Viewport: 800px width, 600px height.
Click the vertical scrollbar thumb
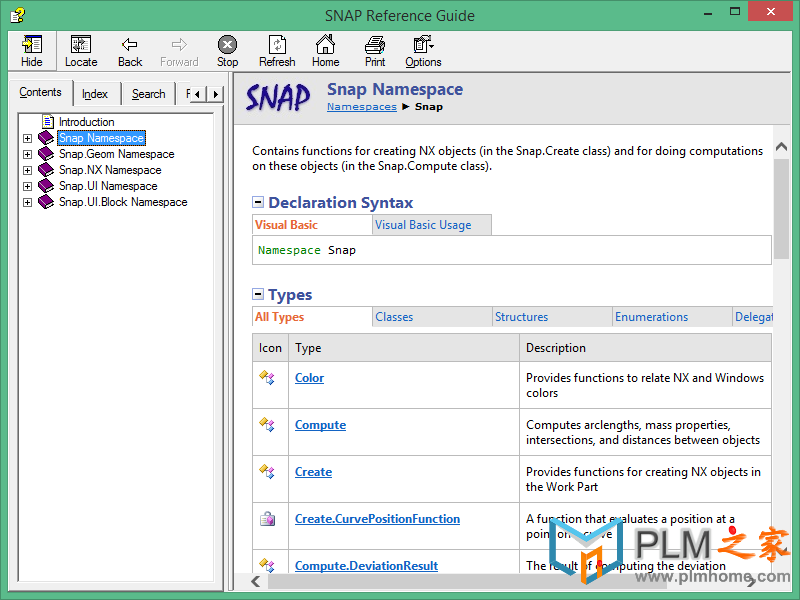(x=781, y=209)
